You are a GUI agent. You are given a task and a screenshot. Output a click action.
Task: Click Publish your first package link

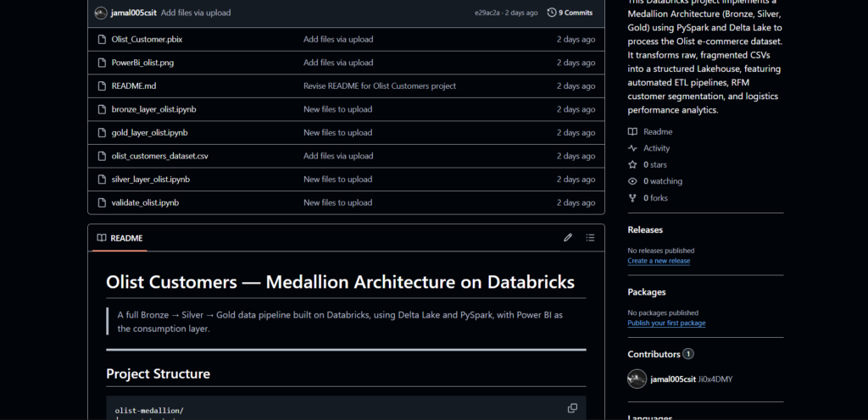[666, 323]
